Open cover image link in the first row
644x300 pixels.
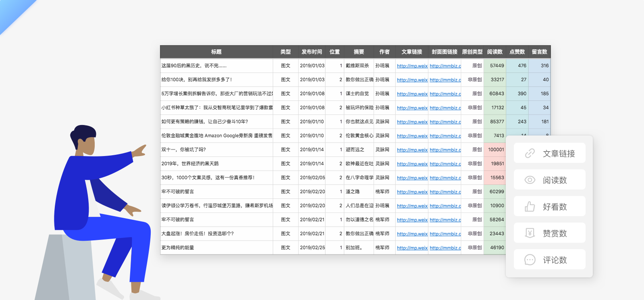coord(445,66)
